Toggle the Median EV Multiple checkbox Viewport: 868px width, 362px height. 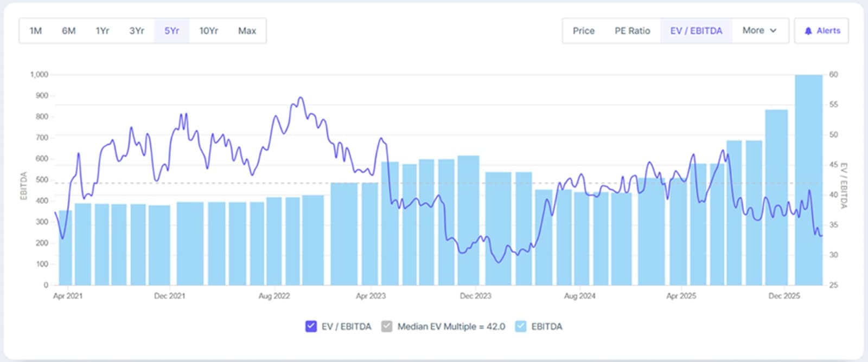[387, 326]
